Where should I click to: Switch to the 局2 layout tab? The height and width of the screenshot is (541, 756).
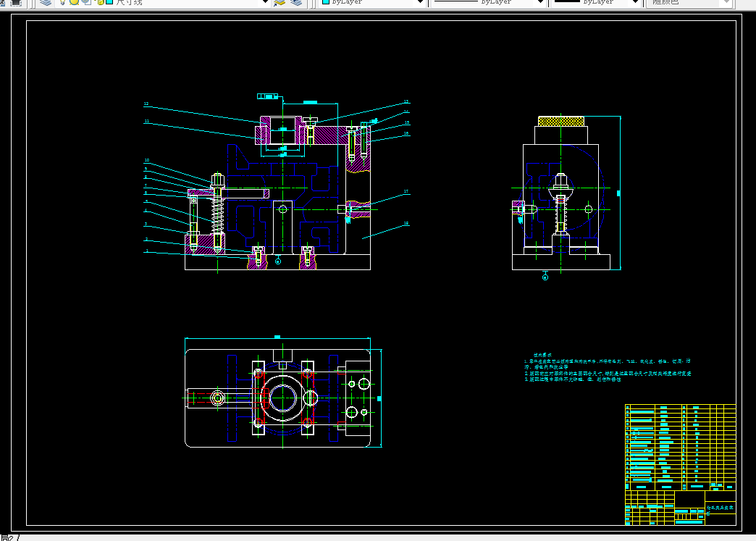pyautogui.click(x=7, y=537)
